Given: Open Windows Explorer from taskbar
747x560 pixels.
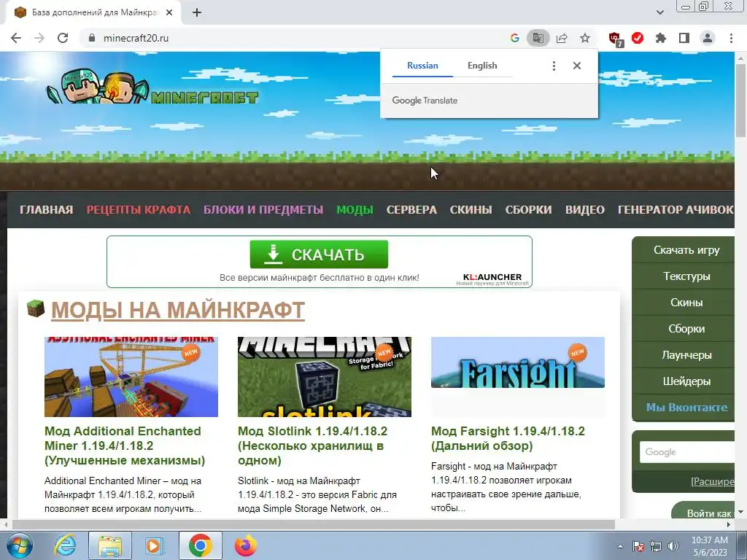Looking at the screenshot, I should point(110,545).
